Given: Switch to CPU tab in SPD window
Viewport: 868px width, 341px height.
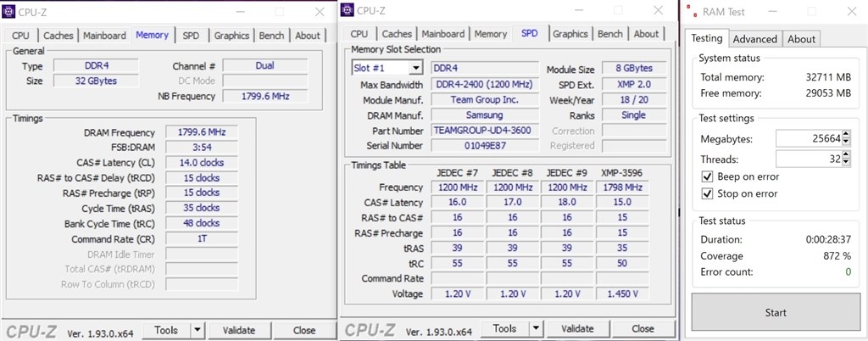Looking at the screenshot, I should click(x=359, y=34).
